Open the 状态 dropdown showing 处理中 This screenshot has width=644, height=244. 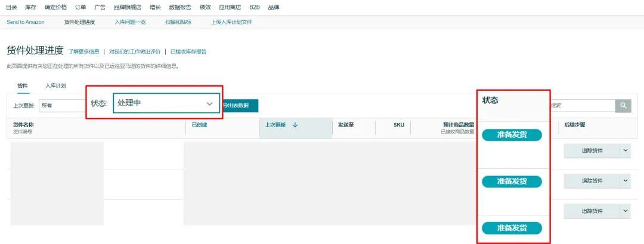[x=166, y=104]
